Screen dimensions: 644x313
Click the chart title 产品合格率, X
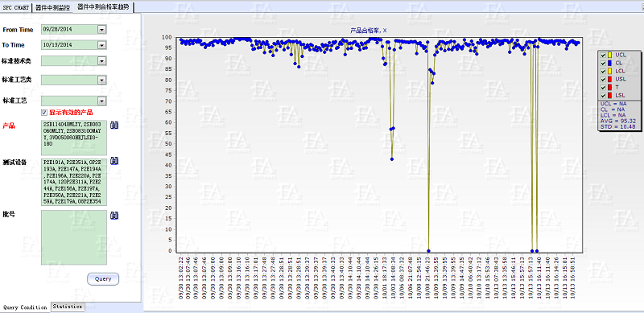369,31
